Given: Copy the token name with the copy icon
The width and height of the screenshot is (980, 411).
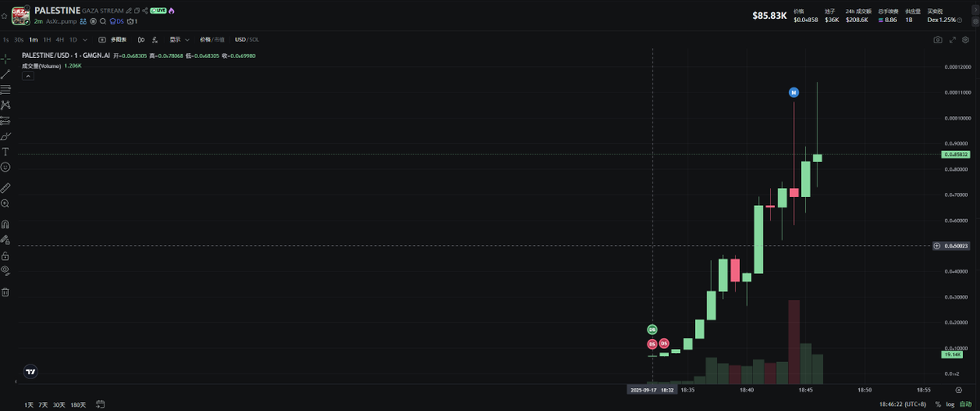Looking at the screenshot, I should click(x=136, y=11).
